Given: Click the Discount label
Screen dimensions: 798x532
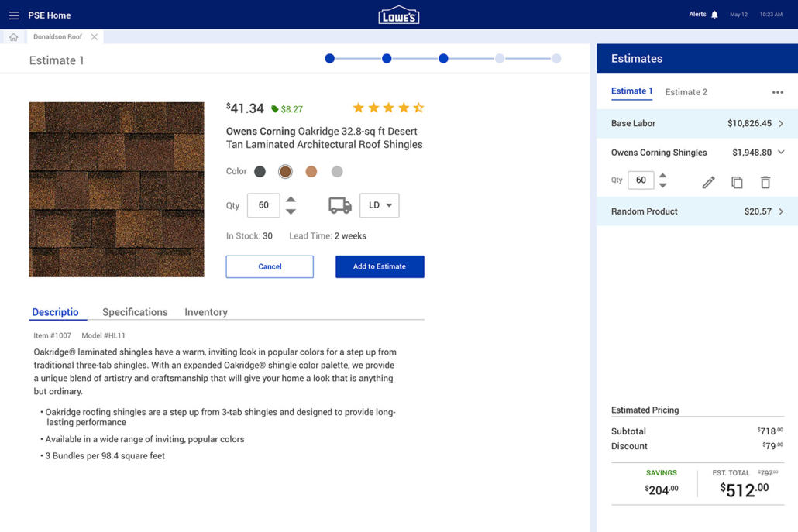Looking at the screenshot, I should pyautogui.click(x=630, y=446).
